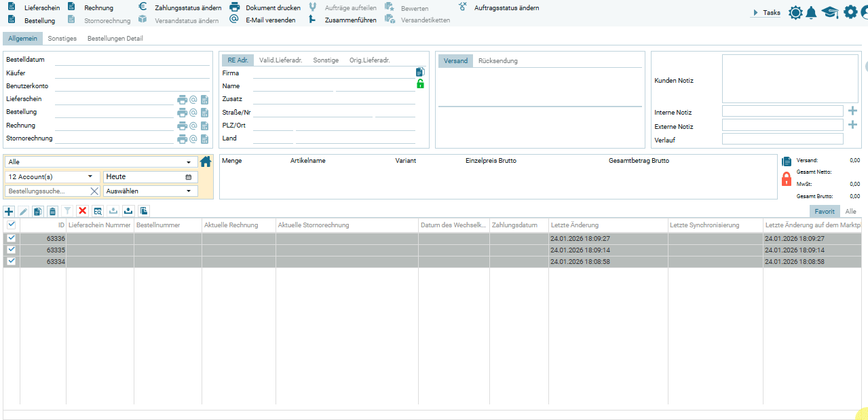The width and height of the screenshot is (868, 420).
Task: Click the blue plus icon to add an order
Action: click(x=9, y=211)
